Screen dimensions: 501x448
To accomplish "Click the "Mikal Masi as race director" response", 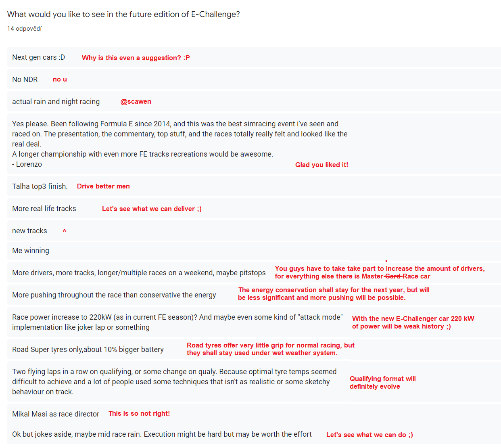I will click(x=56, y=414).
